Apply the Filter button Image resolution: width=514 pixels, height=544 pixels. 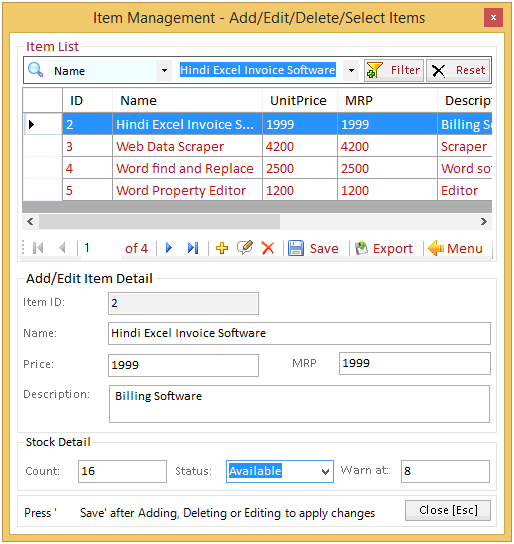(394, 70)
